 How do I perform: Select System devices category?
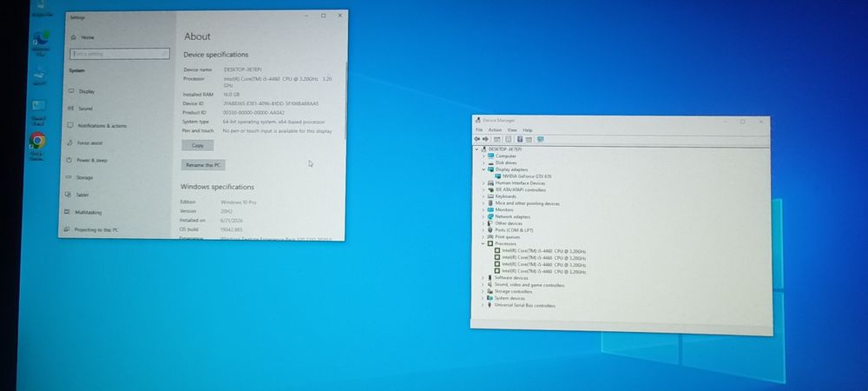[x=505, y=299]
